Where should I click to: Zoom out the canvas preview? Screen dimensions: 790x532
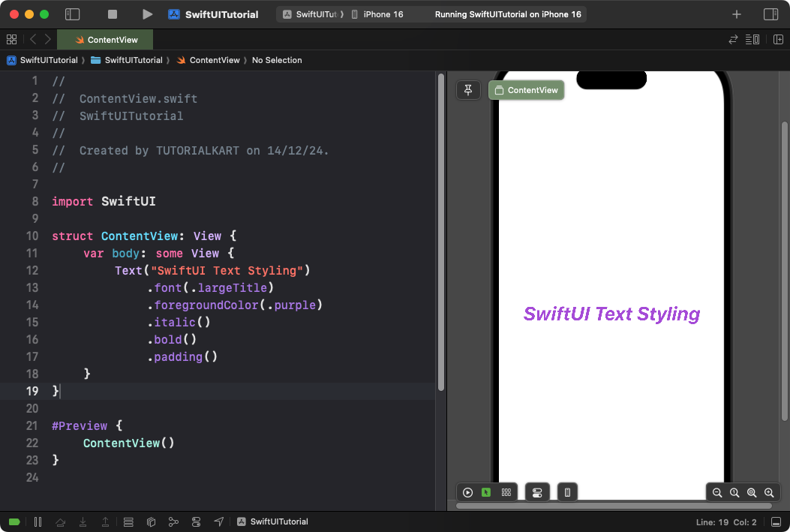click(x=716, y=492)
